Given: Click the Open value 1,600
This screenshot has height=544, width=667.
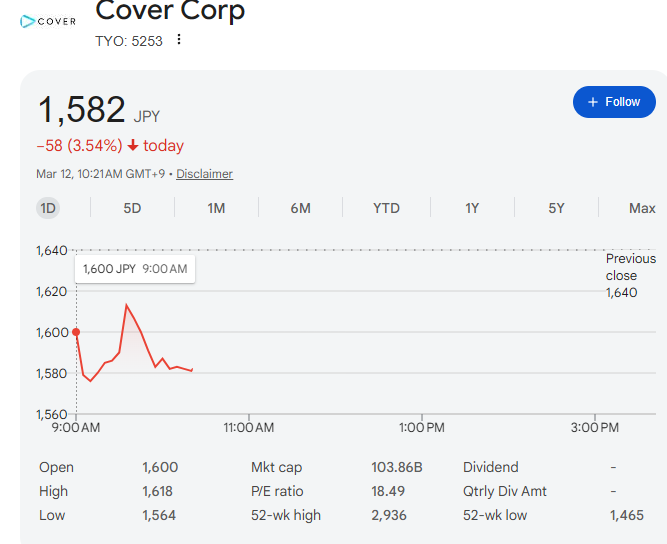Looking at the screenshot, I should [x=160, y=467].
